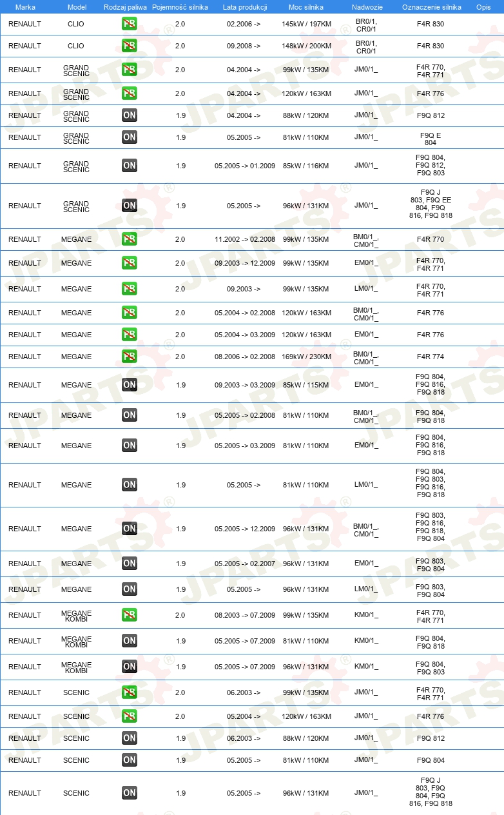Click the Lata produkcji column header
Image resolution: width=504 pixels, height=815 pixels.
coord(245,7)
